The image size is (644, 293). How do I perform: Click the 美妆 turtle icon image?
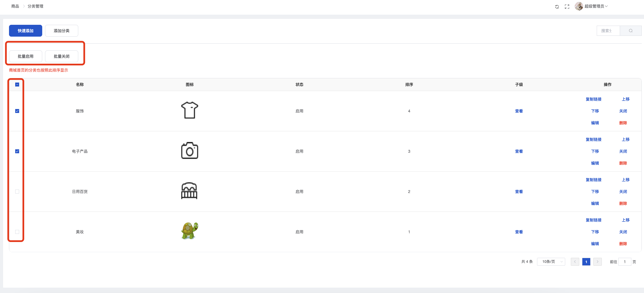pos(189,231)
